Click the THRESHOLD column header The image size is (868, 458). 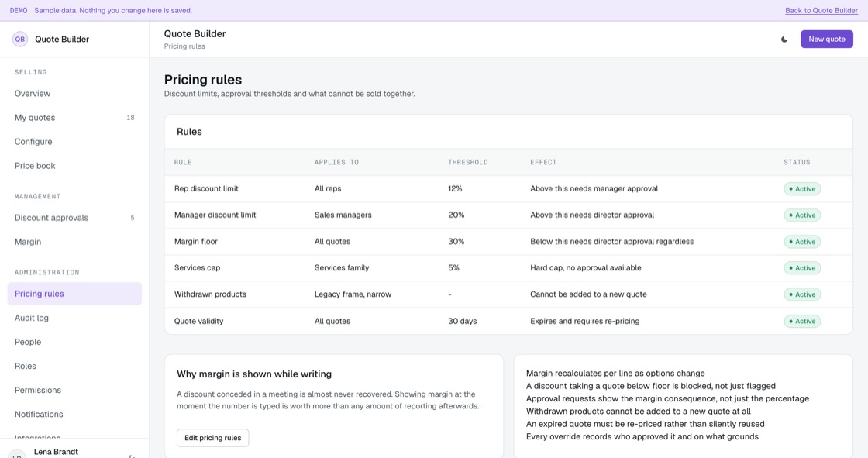click(468, 162)
